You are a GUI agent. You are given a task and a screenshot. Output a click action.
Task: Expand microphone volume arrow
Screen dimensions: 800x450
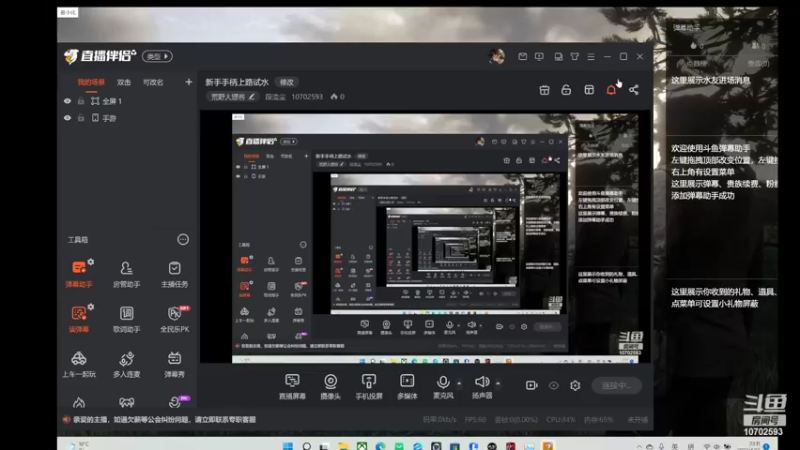coord(459,383)
